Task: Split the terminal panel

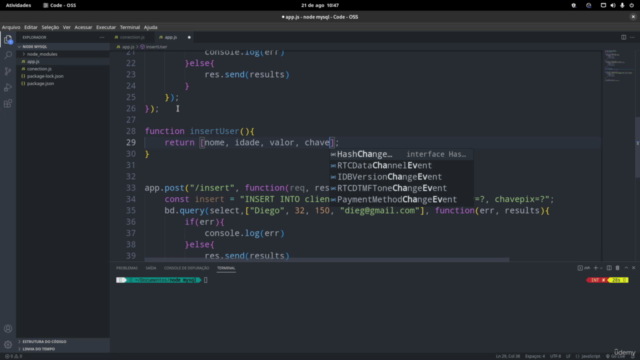Action: coord(609,268)
